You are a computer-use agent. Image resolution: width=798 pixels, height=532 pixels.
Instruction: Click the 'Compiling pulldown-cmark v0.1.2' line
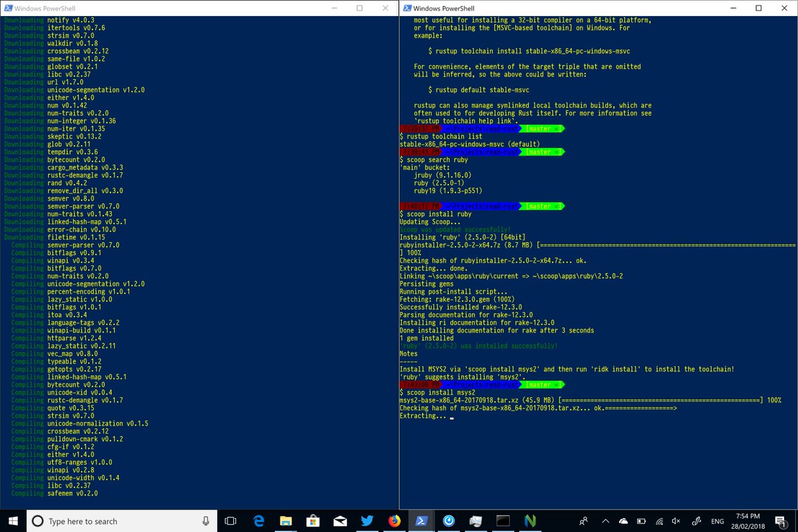67,439
